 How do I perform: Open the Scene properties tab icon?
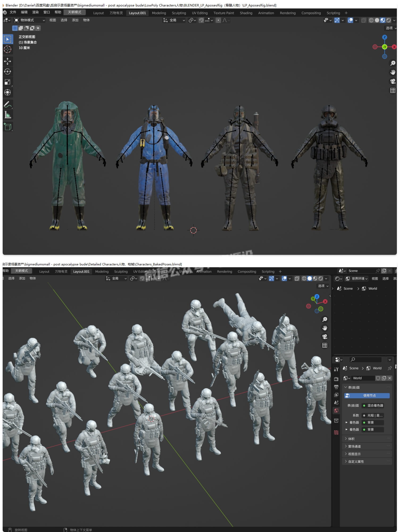click(336, 403)
